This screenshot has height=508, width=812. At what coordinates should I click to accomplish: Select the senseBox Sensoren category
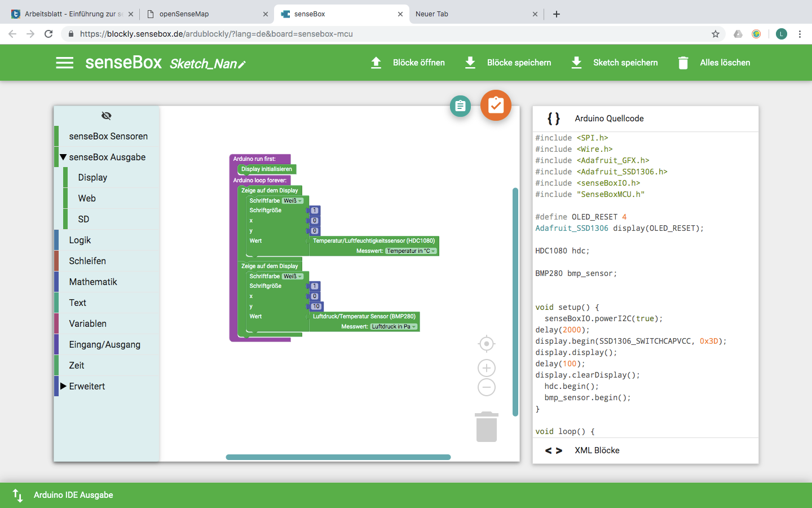[x=107, y=136]
